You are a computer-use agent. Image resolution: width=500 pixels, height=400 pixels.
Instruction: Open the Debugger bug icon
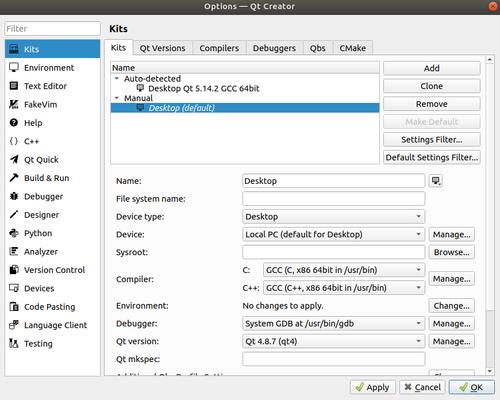point(14,196)
